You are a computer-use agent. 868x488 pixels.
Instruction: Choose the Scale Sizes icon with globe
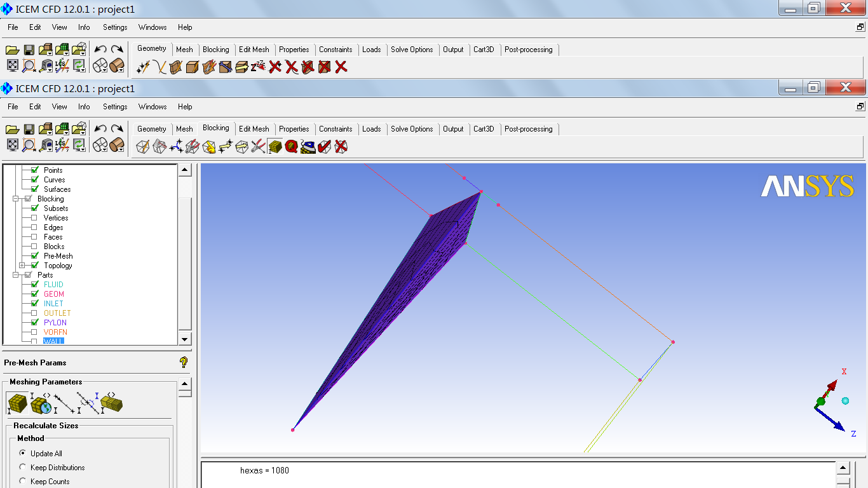coord(41,403)
